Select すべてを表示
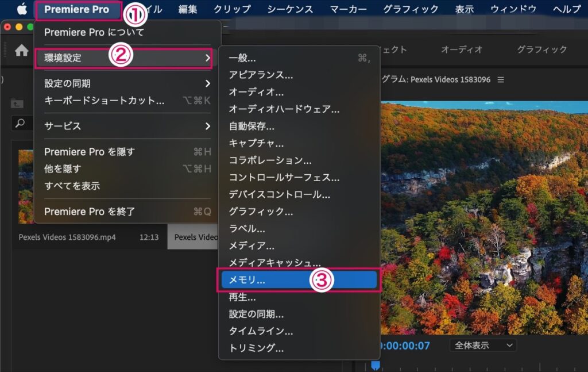Image resolution: width=588 pixels, height=372 pixels. click(x=127, y=186)
